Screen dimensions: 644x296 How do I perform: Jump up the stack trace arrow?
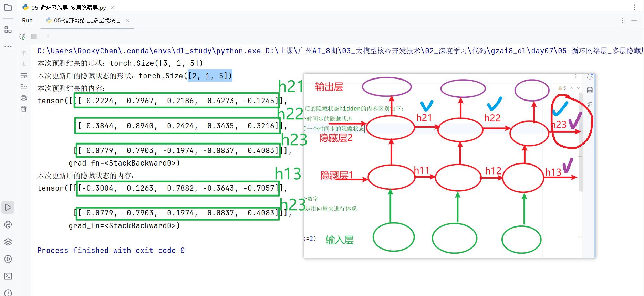pos(24,53)
